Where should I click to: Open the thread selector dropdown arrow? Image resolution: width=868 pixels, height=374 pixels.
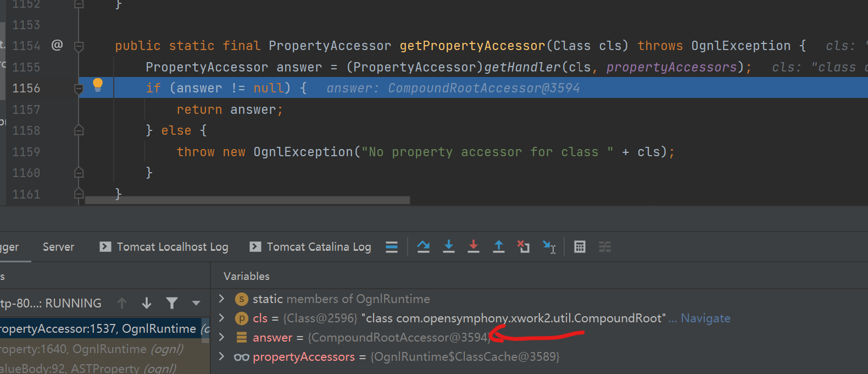[196, 303]
